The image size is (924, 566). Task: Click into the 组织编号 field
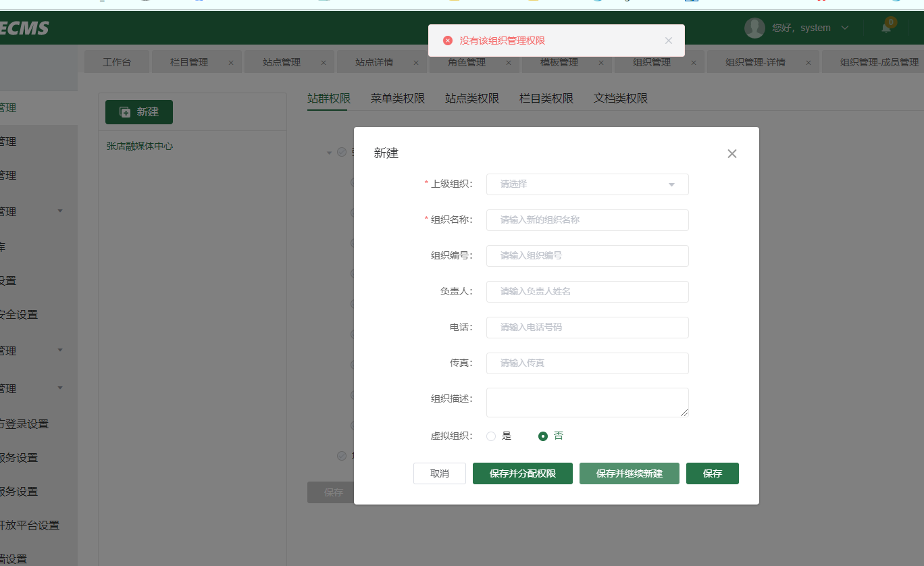588,256
